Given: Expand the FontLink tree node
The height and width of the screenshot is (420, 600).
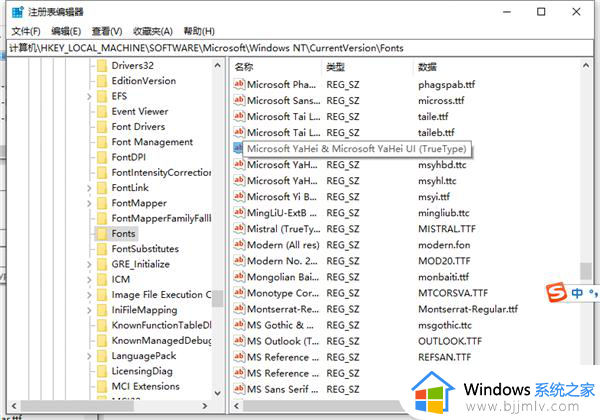Looking at the screenshot, I should click(89, 188).
